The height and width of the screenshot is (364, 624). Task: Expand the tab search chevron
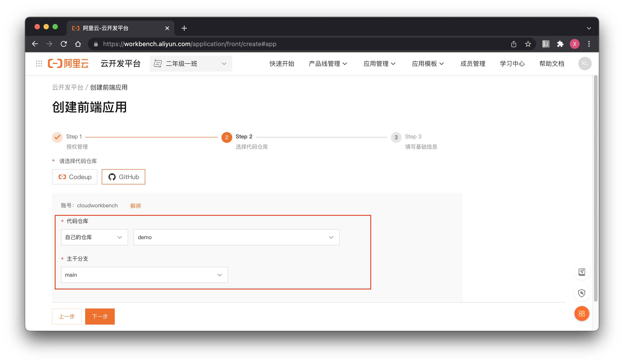589,28
